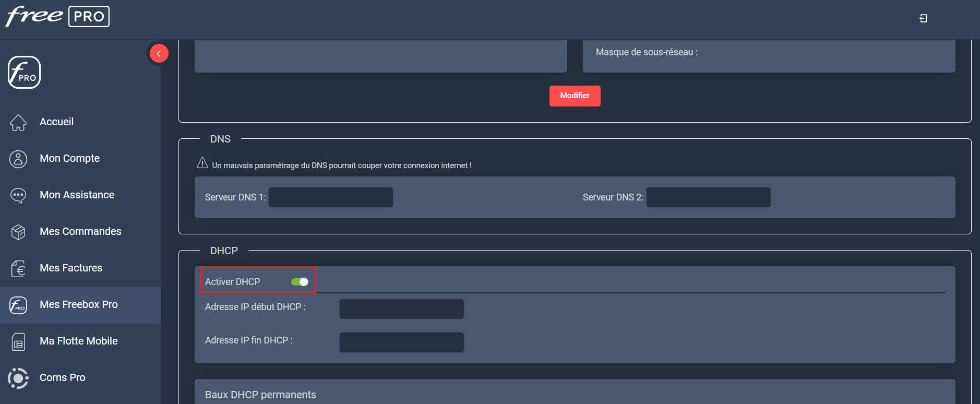
Task: Focus the Adresse IP début DHCP field
Action: tap(401, 309)
